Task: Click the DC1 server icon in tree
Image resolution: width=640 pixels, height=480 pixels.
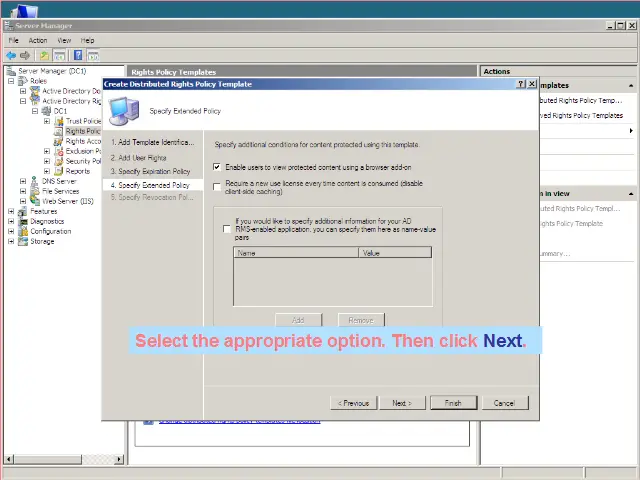Action: click(47, 111)
